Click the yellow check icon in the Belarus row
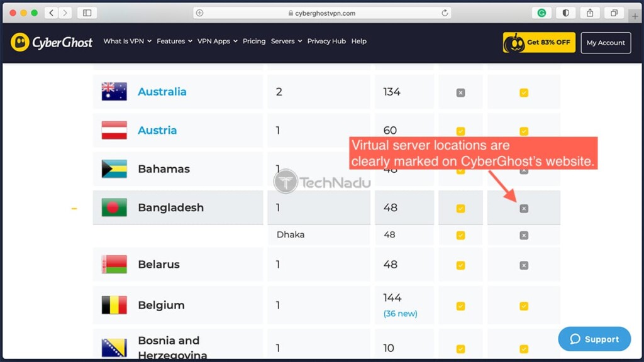The height and width of the screenshot is (362, 644). tap(460, 265)
